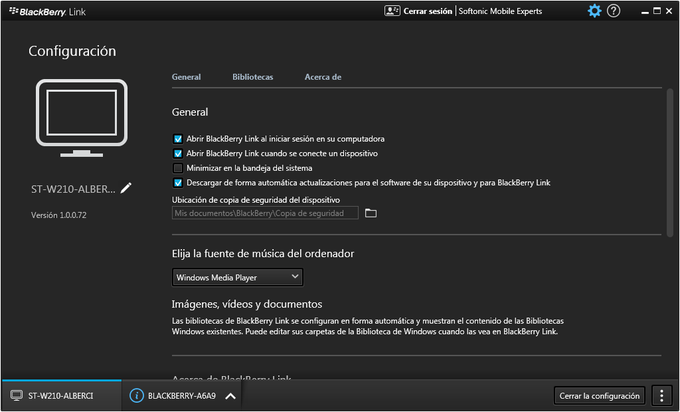Screen dimensions: 680x412
Task: Click the BlackBerry Link logo
Action: (x=47, y=12)
